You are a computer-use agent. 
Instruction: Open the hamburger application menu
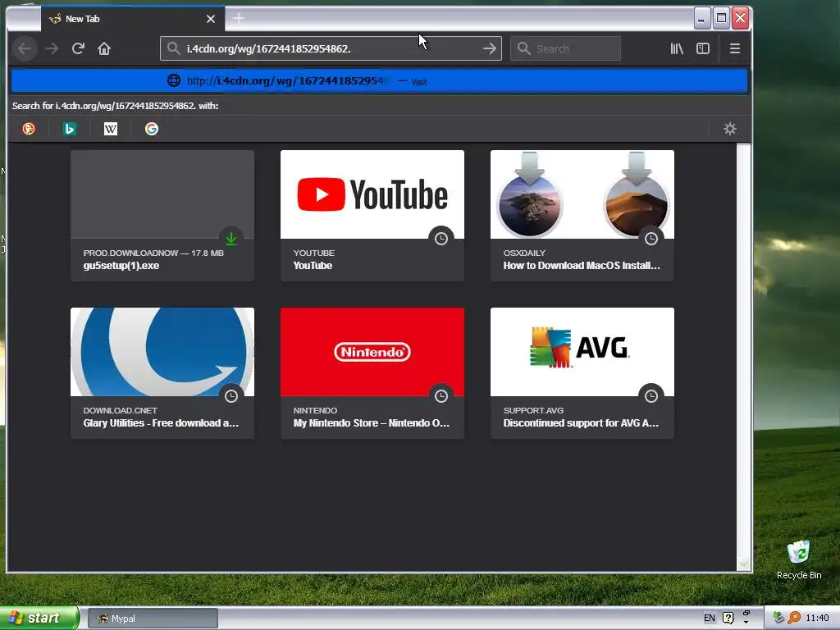pos(735,48)
